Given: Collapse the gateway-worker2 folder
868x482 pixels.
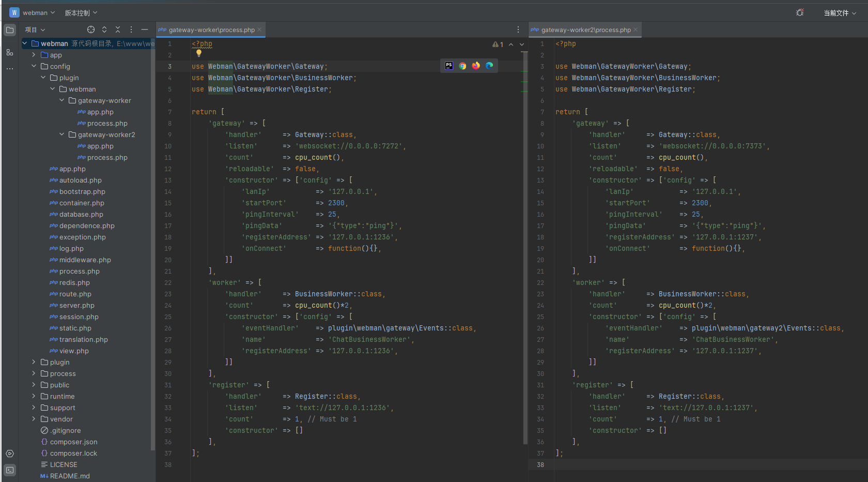Looking at the screenshot, I should [61, 134].
